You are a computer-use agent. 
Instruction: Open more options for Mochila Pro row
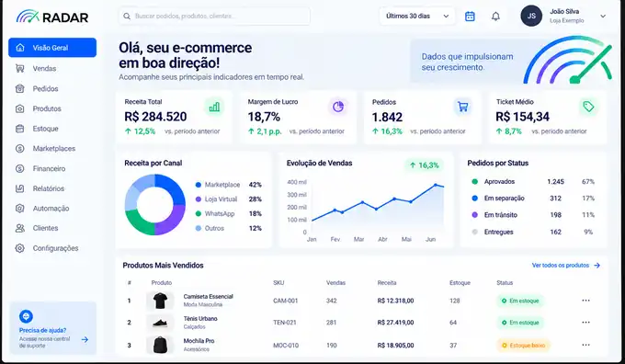coord(585,345)
